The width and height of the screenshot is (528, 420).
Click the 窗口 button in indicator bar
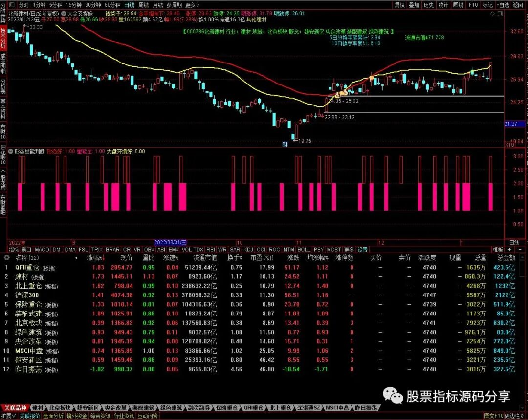26,250
